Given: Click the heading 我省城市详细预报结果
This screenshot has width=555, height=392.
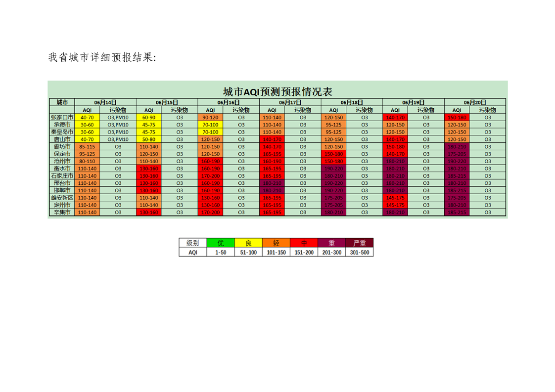Looking at the screenshot, I should [102, 58].
